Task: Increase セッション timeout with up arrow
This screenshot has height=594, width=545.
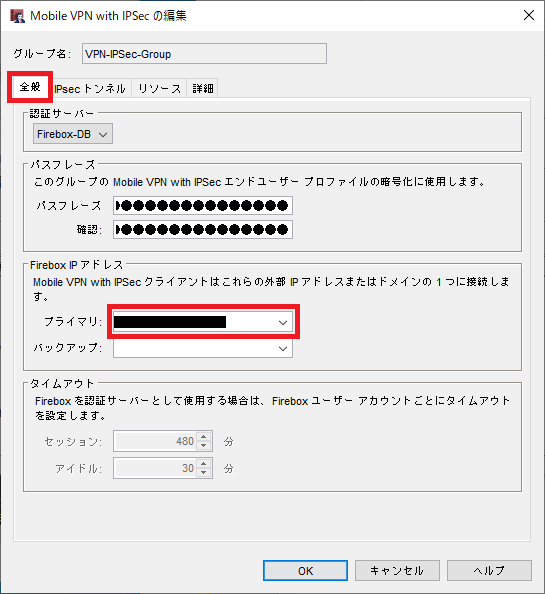Action: [x=204, y=437]
